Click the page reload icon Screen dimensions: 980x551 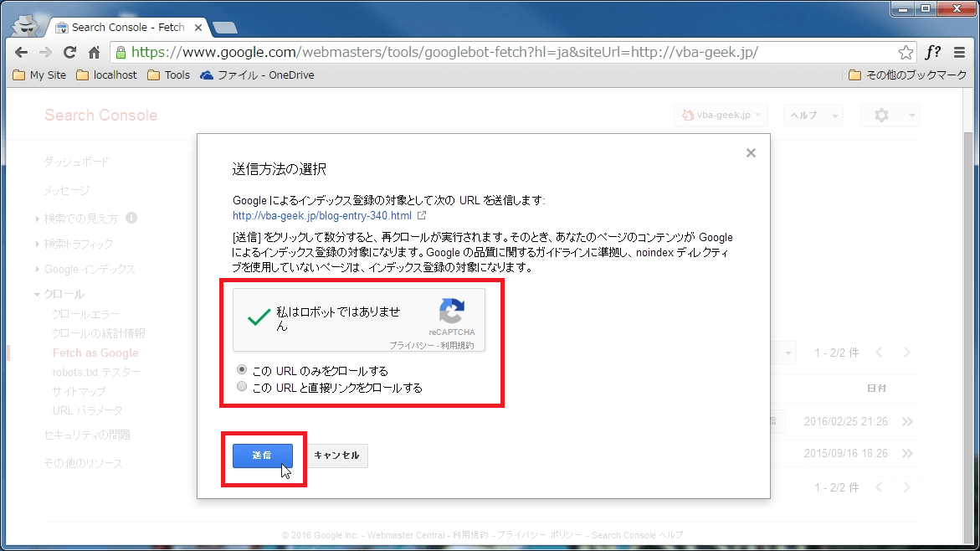pyautogui.click(x=69, y=51)
